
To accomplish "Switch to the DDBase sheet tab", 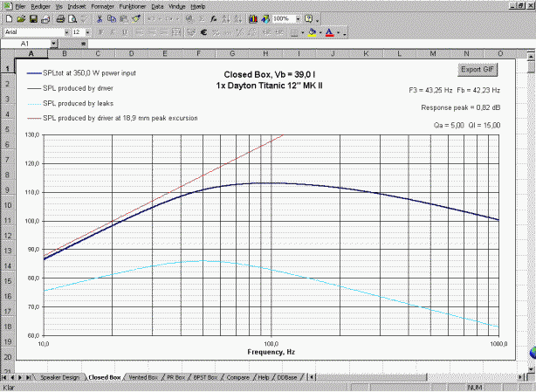I will [287, 377].
